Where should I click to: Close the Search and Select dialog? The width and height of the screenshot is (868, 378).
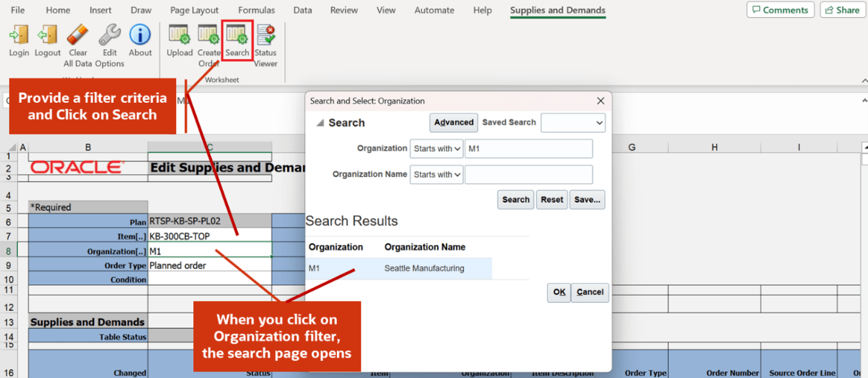click(600, 100)
